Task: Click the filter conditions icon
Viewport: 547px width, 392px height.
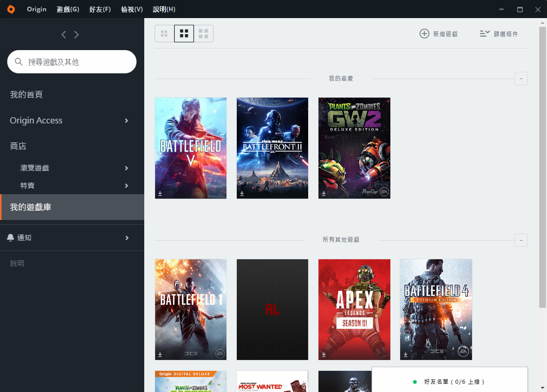Action: coord(484,34)
